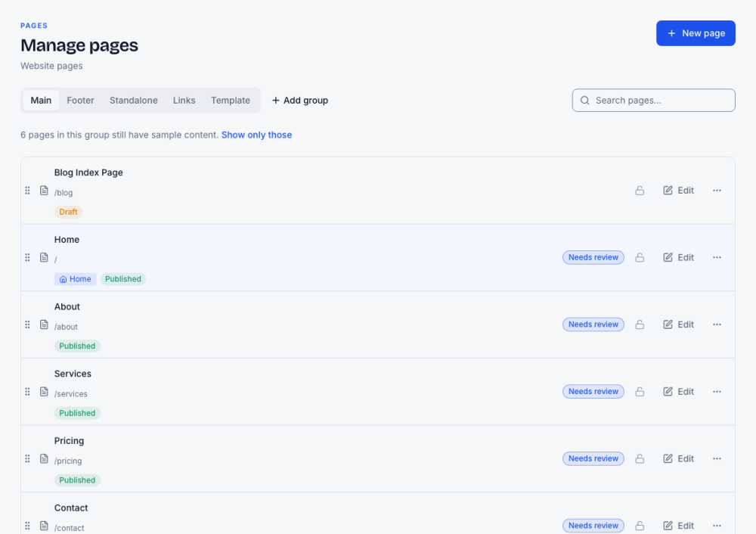The image size is (756, 534).
Task: Click the /contact path text
Action: click(70, 528)
